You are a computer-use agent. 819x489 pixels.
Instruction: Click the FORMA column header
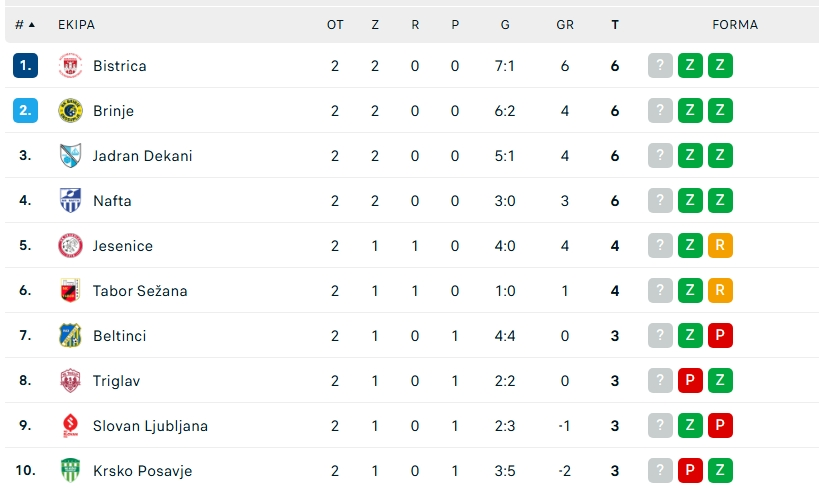735,24
